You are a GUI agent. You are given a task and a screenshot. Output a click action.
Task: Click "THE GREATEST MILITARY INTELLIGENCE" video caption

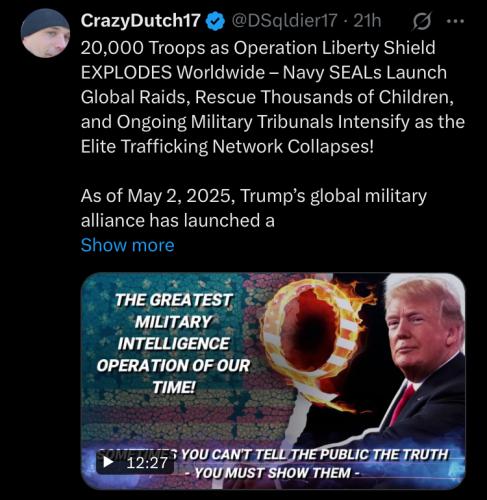point(173,343)
